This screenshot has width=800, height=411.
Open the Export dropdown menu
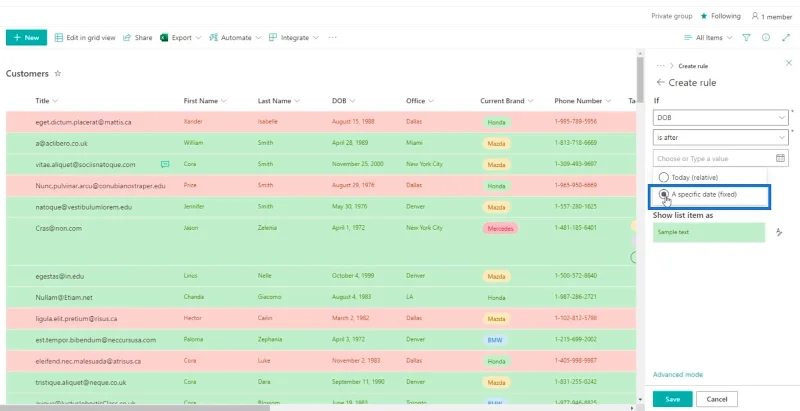click(181, 38)
